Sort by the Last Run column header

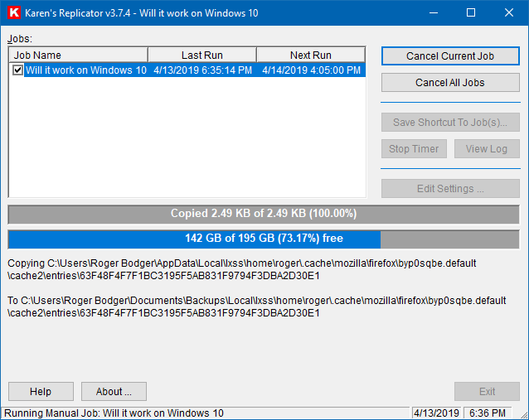coord(202,55)
